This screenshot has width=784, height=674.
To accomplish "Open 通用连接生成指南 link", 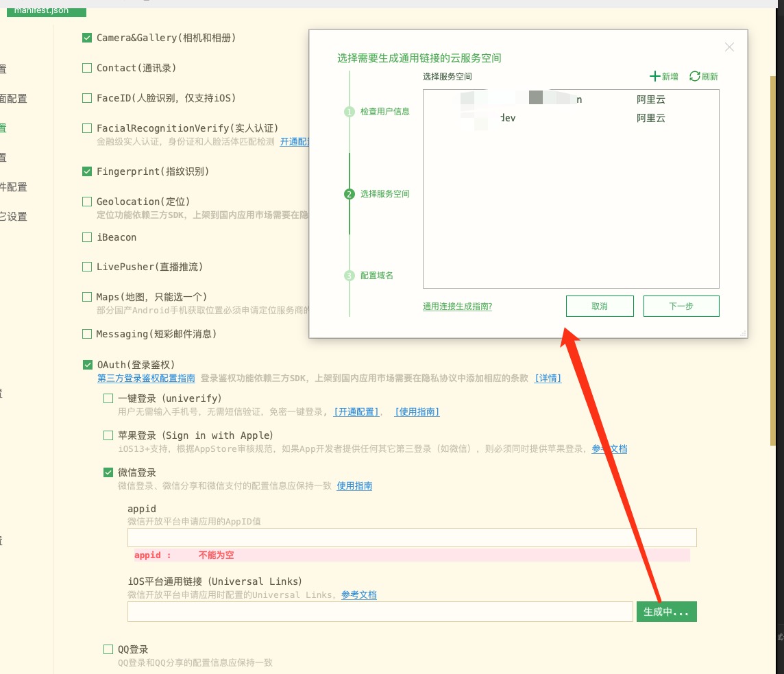I will [457, 306].
